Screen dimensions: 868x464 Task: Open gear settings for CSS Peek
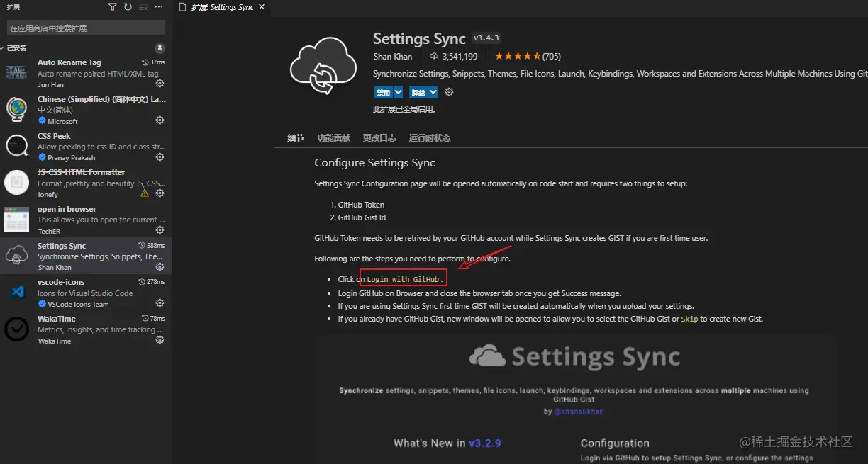click(160, 157)
